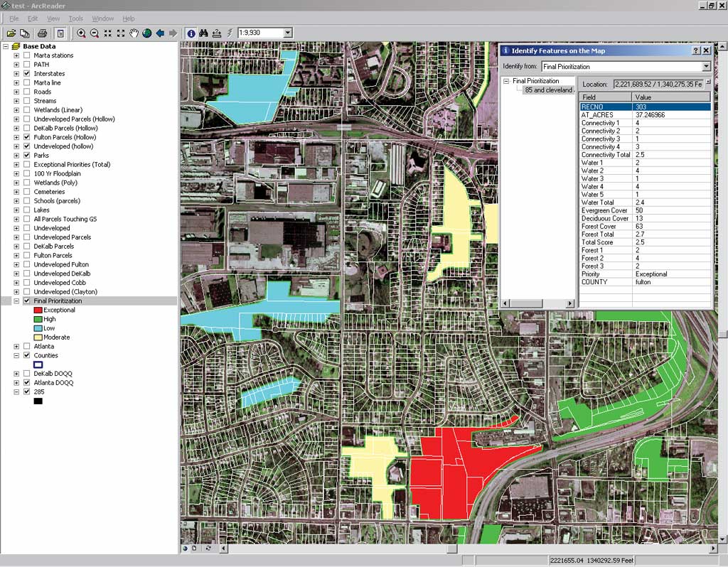This screenshot has width=728, height=567.
Task: Open the Window menu
Action: (102, 18)
